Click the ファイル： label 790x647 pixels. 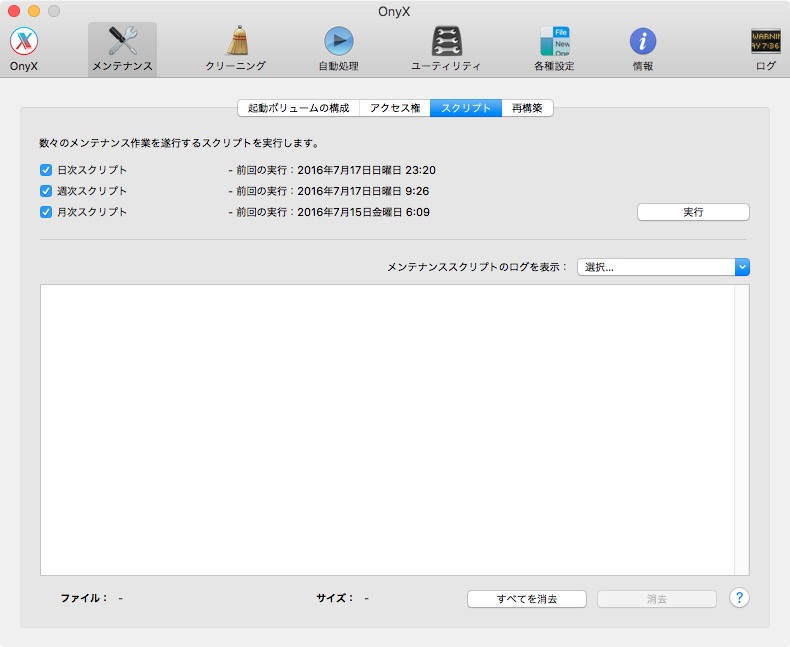pyautogui.click(x=84, y=598)
